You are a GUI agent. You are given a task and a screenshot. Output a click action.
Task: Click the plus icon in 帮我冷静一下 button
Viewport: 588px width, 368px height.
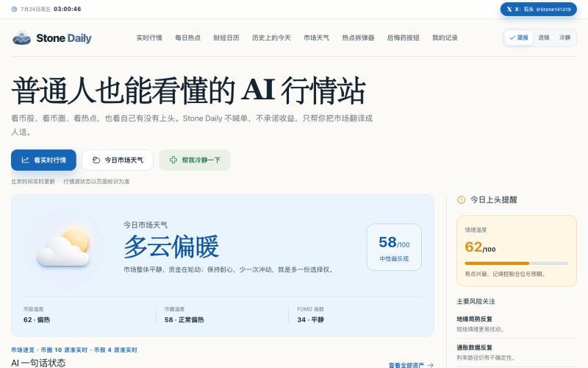173,160
